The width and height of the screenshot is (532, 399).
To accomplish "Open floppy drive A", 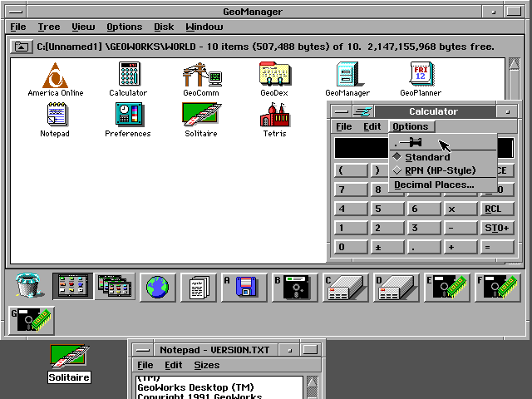I will tap(244, 288).
